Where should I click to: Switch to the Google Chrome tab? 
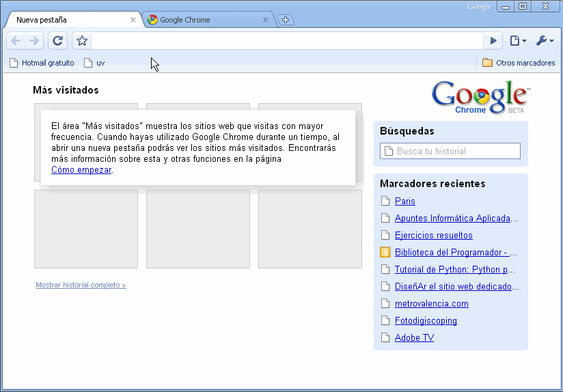tap(210, 20)
